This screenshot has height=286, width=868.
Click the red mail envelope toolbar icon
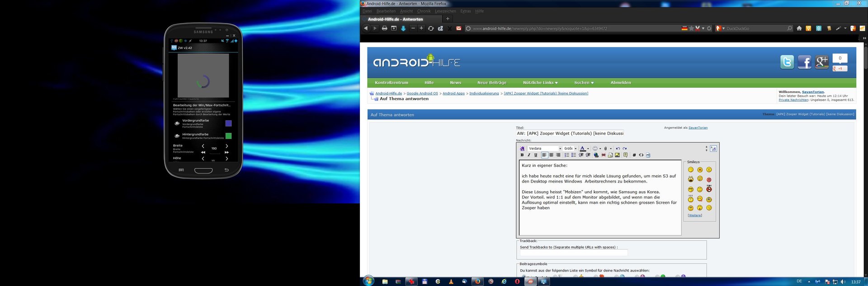[459, 28]
